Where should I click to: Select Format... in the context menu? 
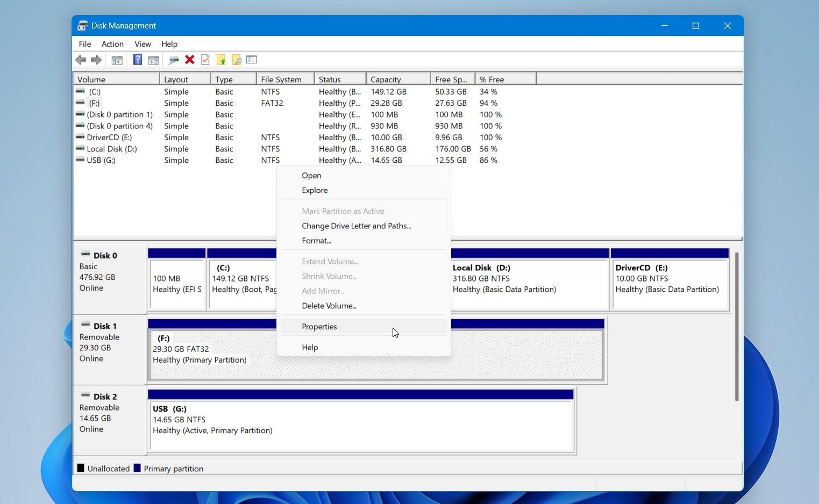364,241
